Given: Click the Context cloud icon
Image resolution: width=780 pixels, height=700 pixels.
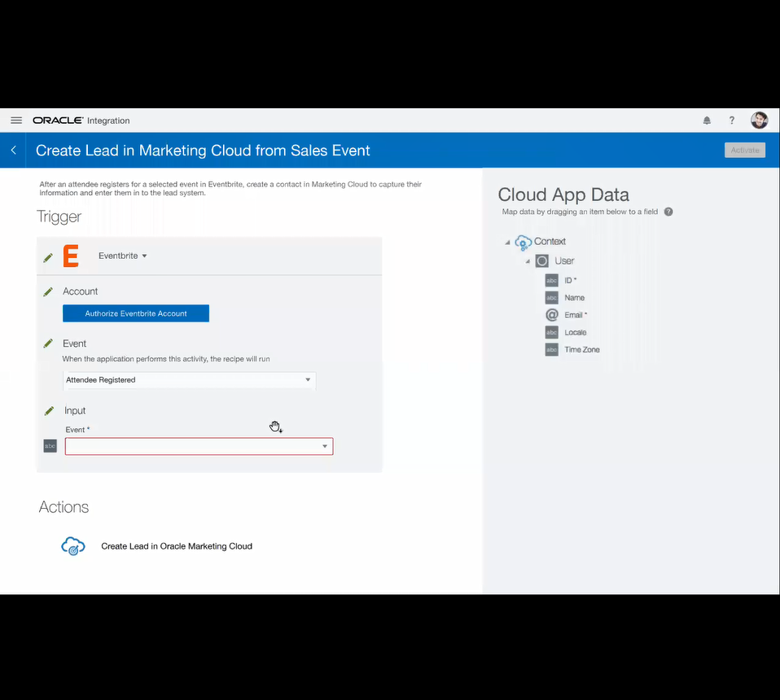Looking at the screenshot, I should [523, 242].
